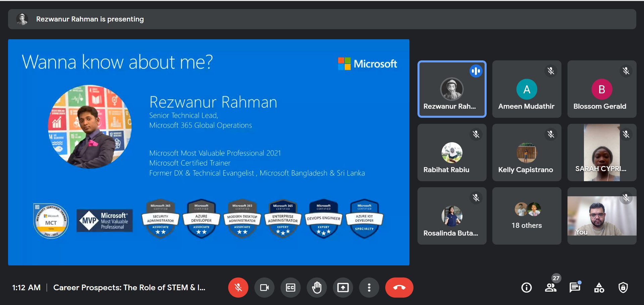Select Blossom Gerald's avatar tile
Image resolution: width=644 pixels, height=305 pixels.
coord(602,89)
